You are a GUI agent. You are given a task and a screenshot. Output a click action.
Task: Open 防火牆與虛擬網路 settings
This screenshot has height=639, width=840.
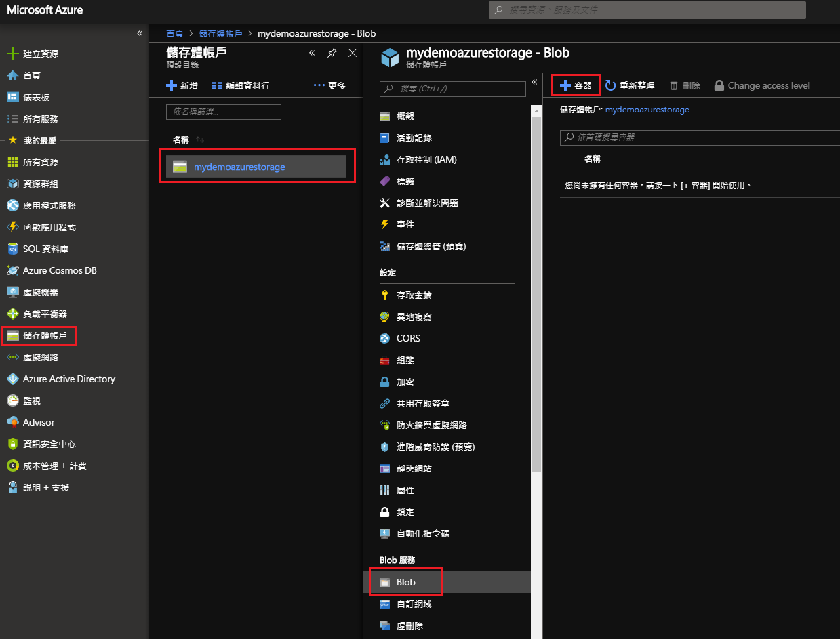click(431, 425)
